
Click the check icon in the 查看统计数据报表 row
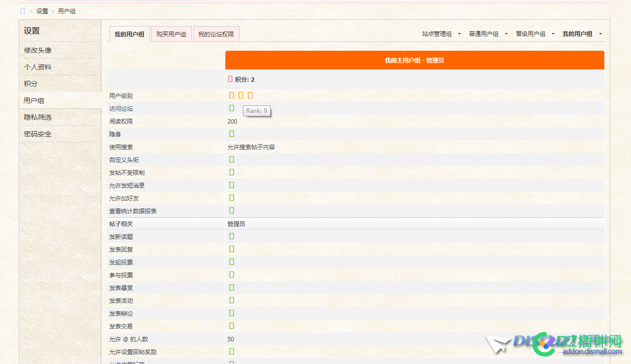(232, 210)
